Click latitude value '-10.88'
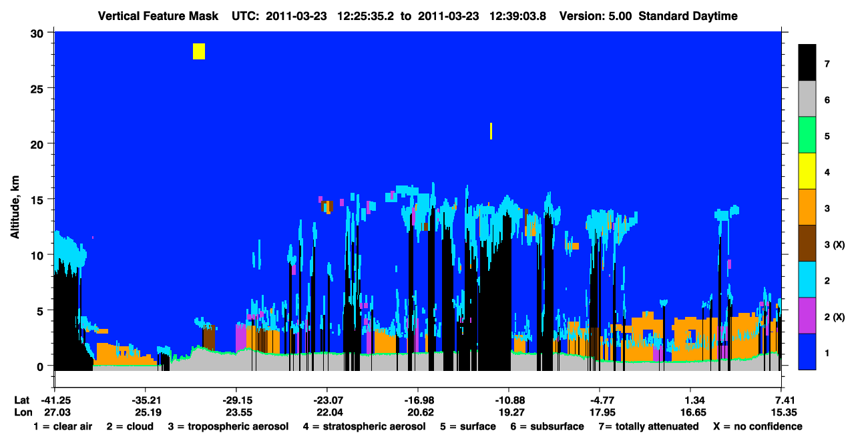The height and width of the screenshot is (445, 868). point(509,400)
